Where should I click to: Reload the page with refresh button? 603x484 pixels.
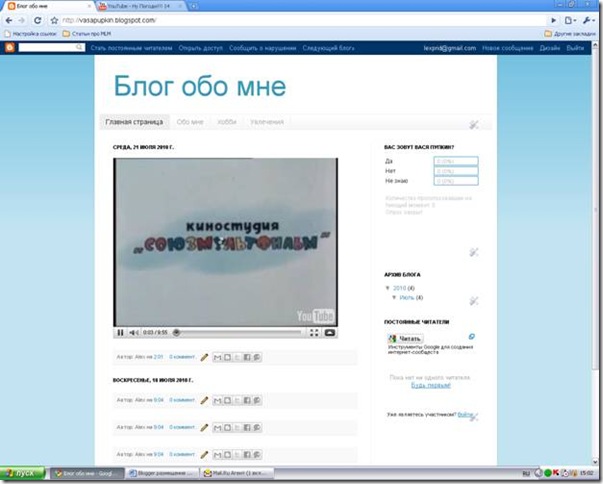point(37,20)
